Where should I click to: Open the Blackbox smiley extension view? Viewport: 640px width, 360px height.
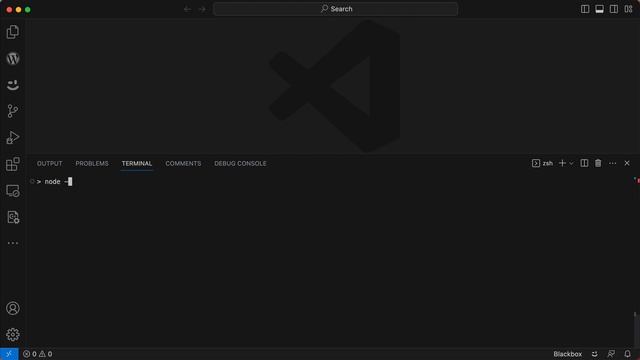pos(13,84)
